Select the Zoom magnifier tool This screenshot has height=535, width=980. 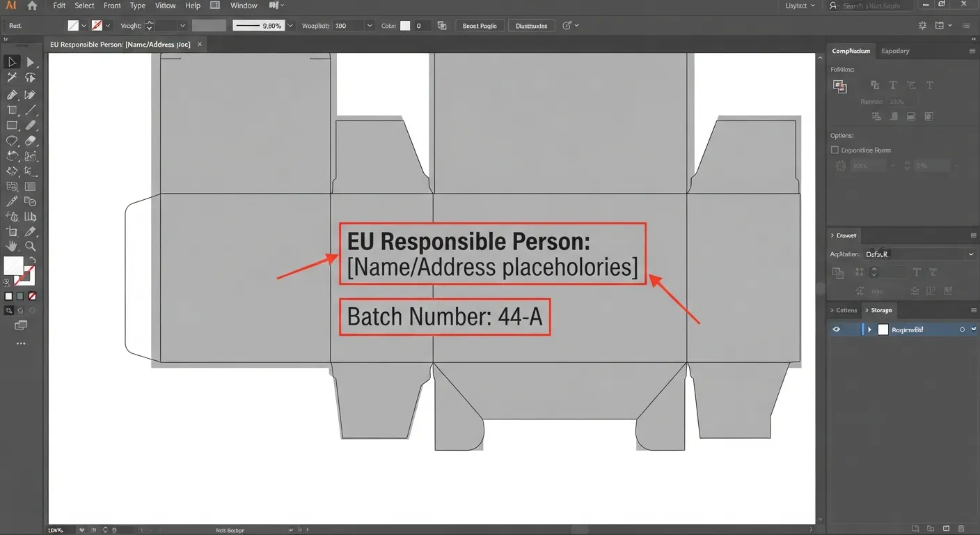pos(30,246)
